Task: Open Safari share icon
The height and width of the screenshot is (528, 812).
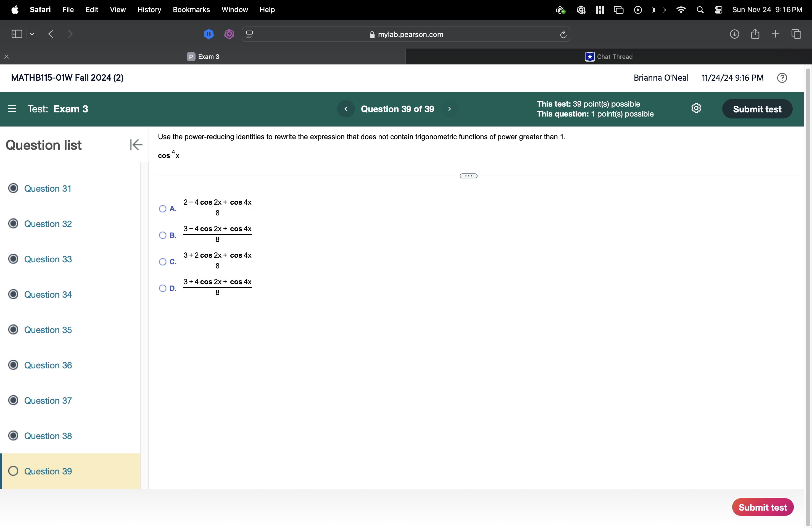Action: click(x=755, y=34)
